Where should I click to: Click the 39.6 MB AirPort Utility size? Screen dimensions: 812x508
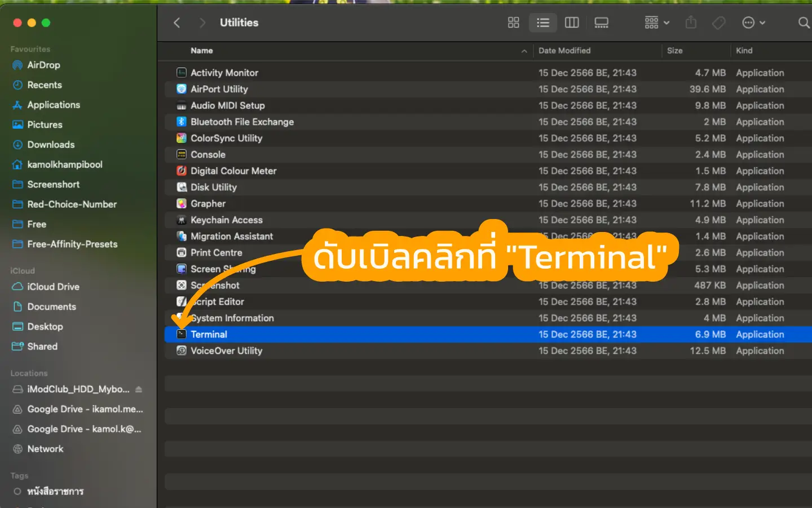tap(708, 89)
